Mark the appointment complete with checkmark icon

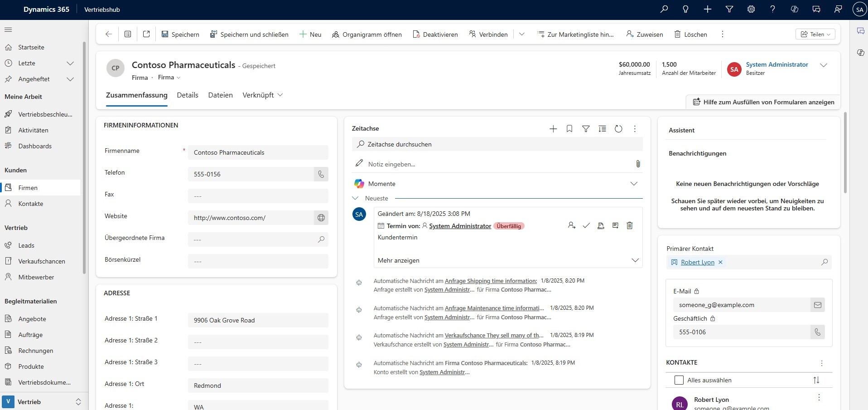586,225
